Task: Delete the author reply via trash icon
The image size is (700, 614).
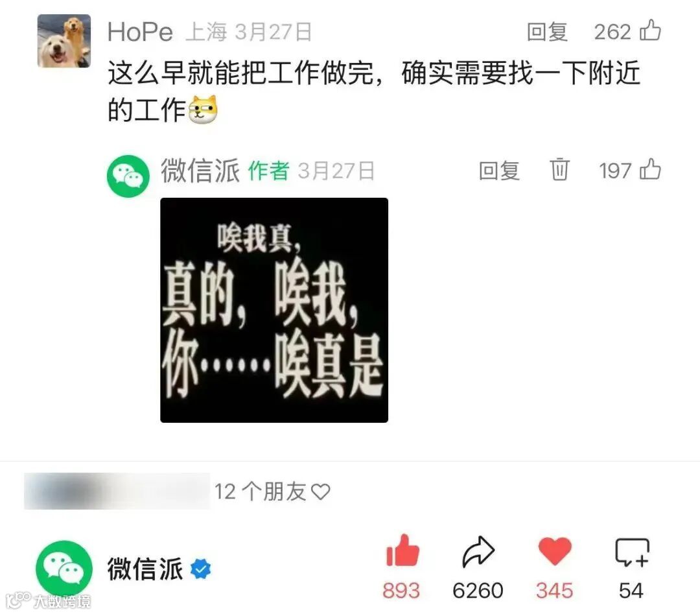Action: pyautogui.click(x=559, y=169)
